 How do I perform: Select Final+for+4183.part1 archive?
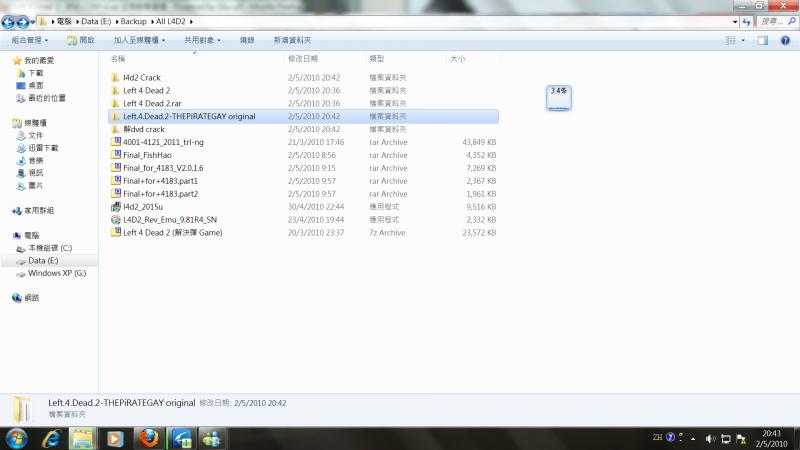coord(160,181)
